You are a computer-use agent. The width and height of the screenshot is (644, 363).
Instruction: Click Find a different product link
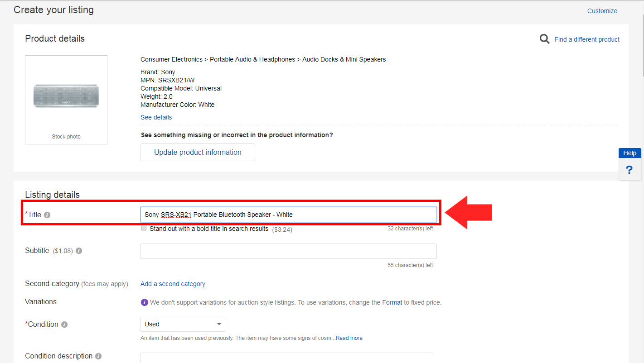586,39
